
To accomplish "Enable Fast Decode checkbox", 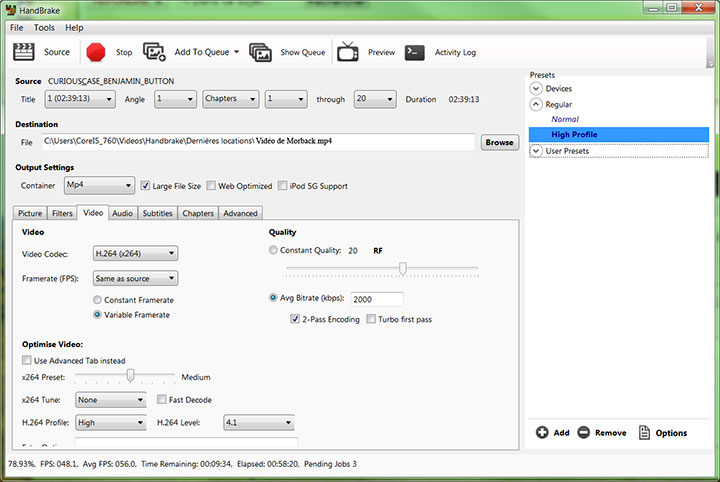I will (x=161, y=399).
